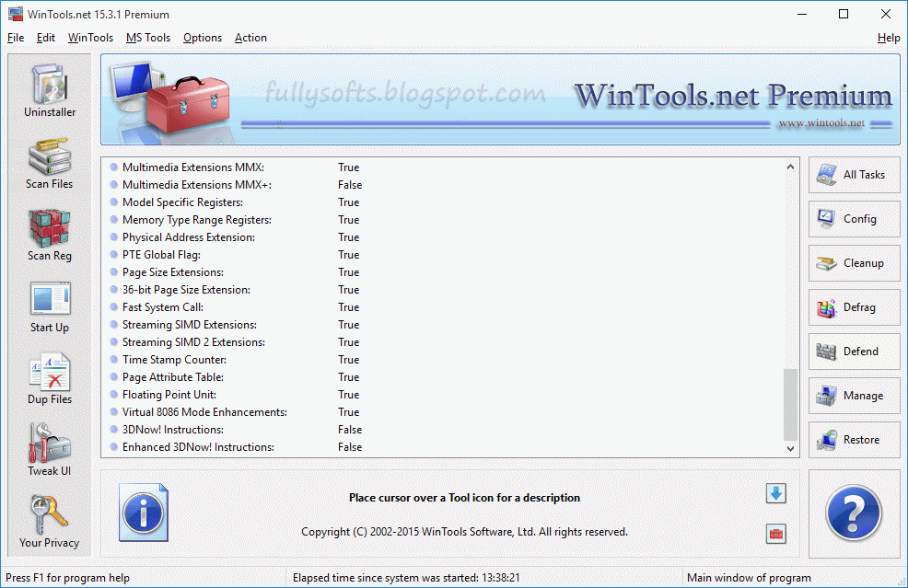Click the www.wintools.net banner link
The image size is (908, 588).
821,122
